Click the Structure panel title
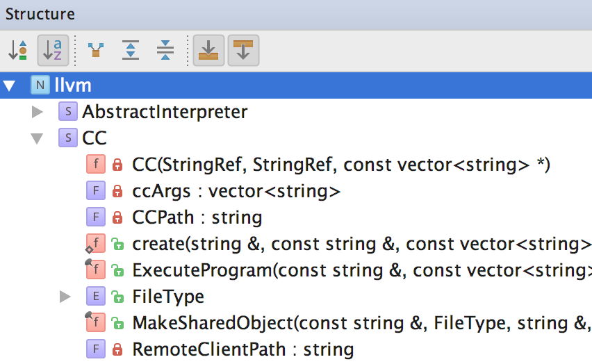The height and width of the screenshot is (364, 592). (40, 14)
